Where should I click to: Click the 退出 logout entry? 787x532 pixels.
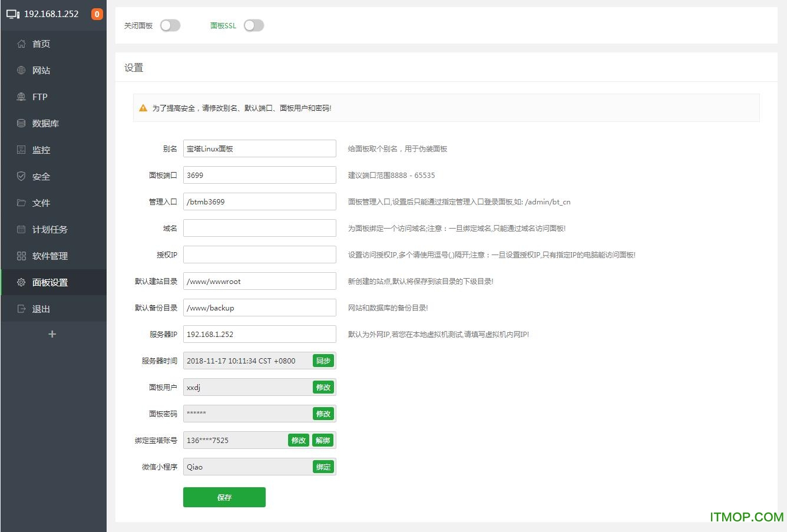40,309
